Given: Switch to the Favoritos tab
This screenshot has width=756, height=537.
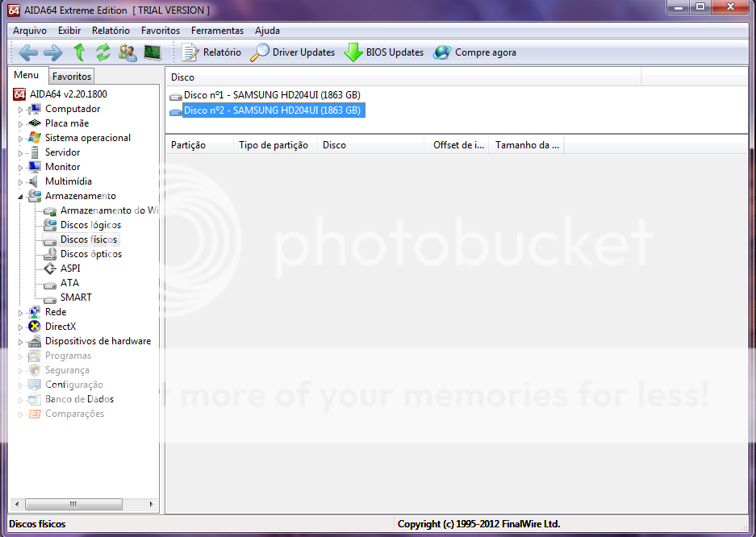Looking at the screenshot, I should [x=72, y=77].
